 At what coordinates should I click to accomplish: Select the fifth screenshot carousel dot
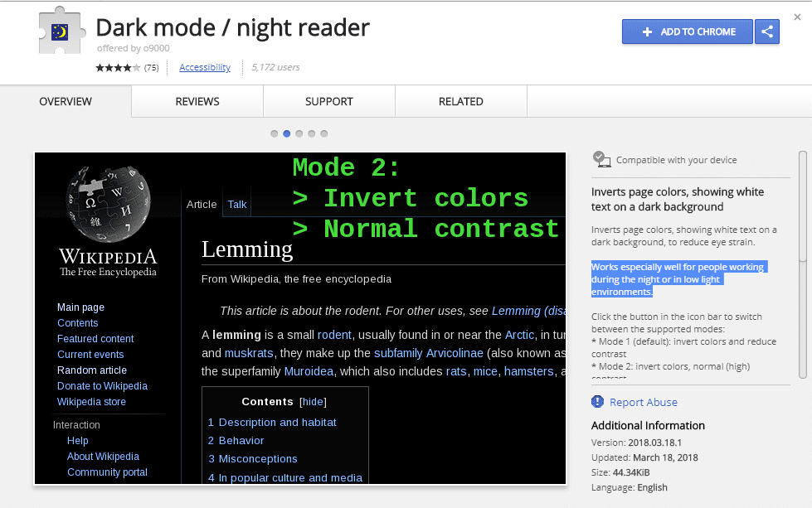coord(323,133)
